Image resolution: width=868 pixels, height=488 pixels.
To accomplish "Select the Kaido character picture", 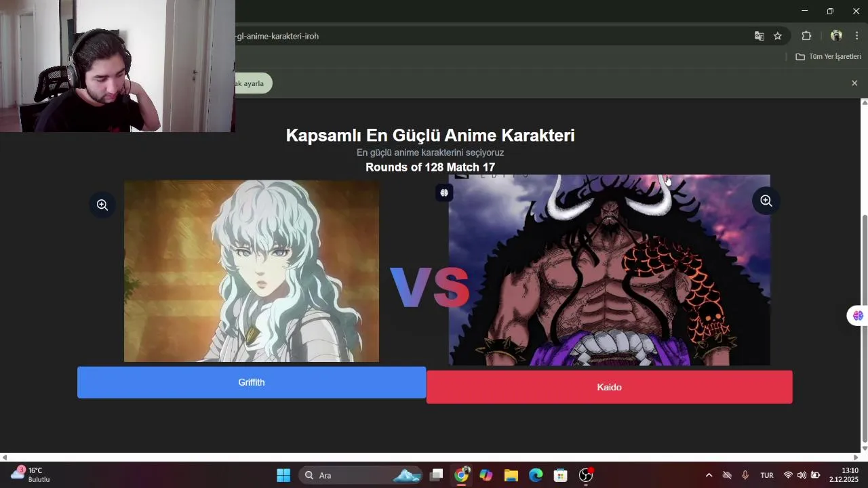I will pyautogui.click(x=609, y=270).
